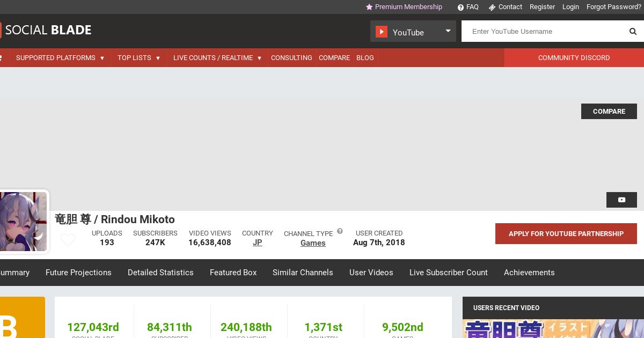The image size is (644, 338).
Task: Open the Compare menu item
Action: pos(334,58)
